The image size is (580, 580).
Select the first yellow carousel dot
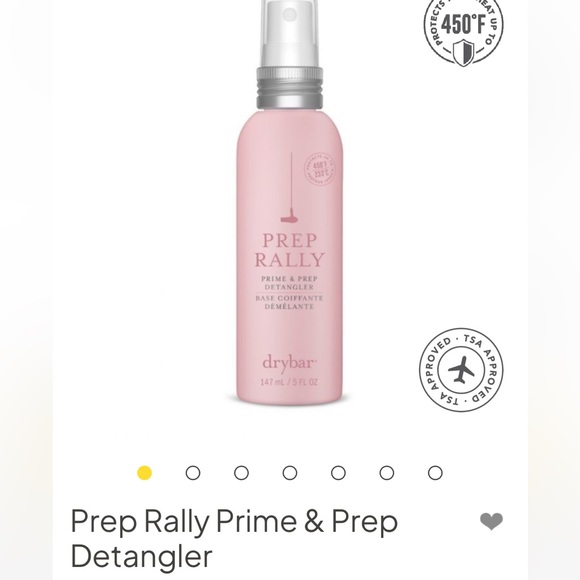tap(144, 473)
